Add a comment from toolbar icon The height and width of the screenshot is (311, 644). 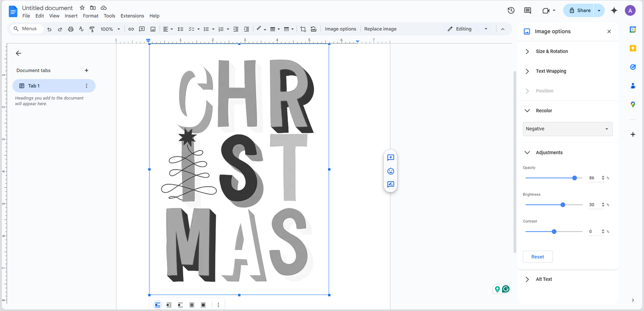coord(142,29)
